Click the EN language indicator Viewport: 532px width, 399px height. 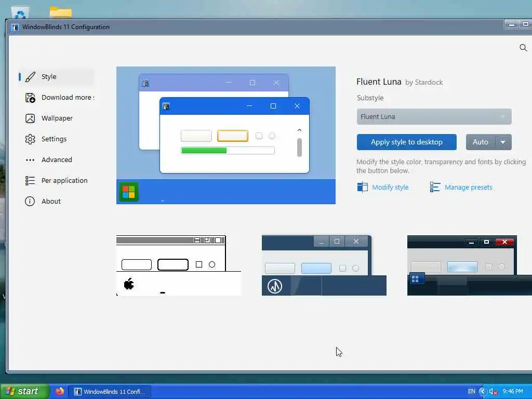coord(472,392)
